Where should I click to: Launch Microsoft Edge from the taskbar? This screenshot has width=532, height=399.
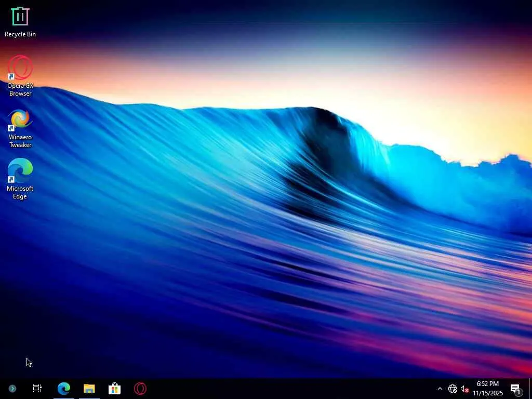pos(64,389)
